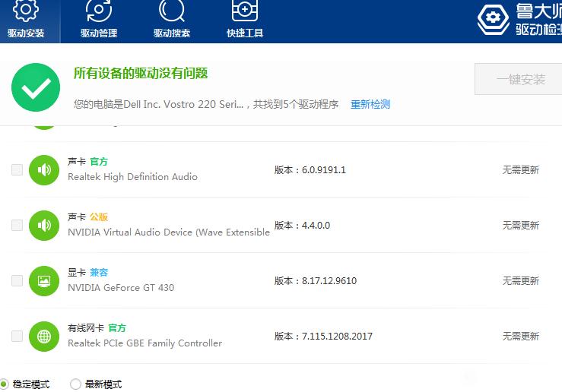This screenshot has width=562, height=392.
Task: Click the network card globe icon
Action: [x=44, y=337]
